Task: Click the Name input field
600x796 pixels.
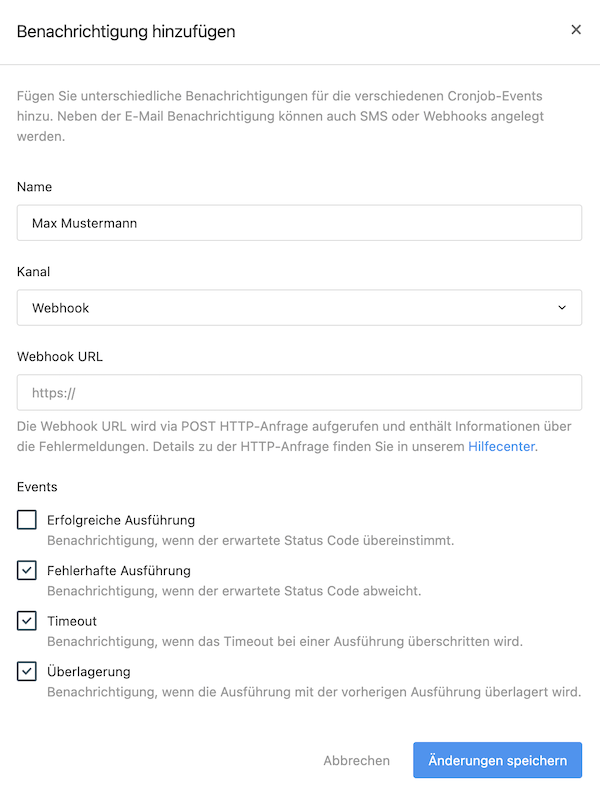Action: [299, 223]
